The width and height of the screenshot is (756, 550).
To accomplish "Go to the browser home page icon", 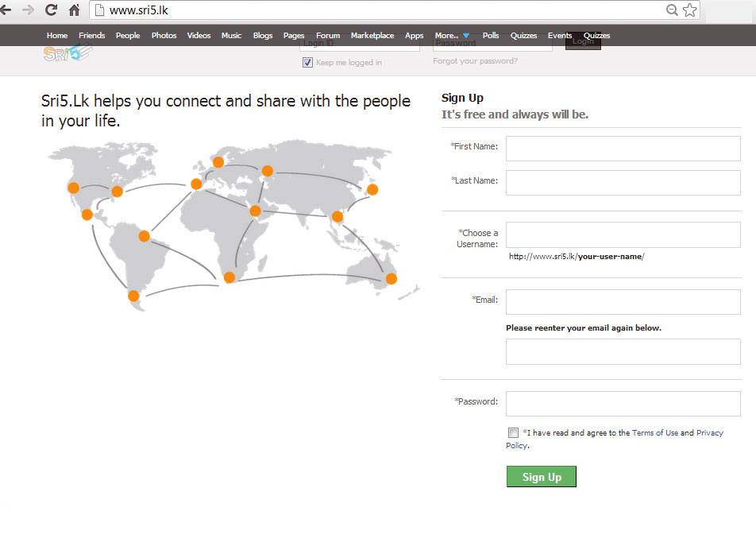I will [x=74, y=10].
